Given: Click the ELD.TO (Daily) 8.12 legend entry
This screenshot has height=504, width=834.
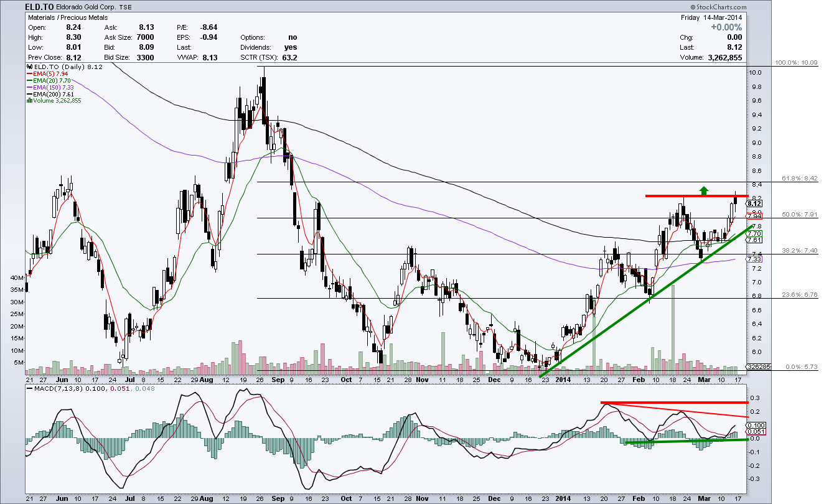Looking at the screenshot, I should (63, 67).
